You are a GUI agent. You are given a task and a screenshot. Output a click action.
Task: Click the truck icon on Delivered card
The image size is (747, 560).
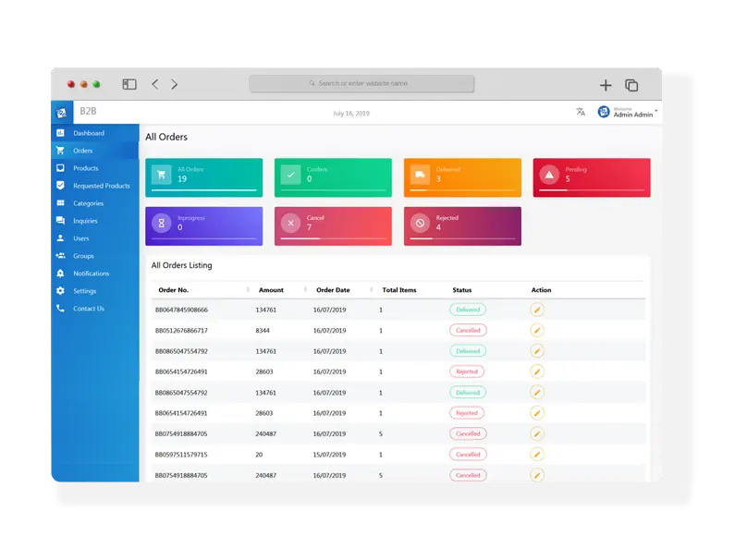[420, 175]
